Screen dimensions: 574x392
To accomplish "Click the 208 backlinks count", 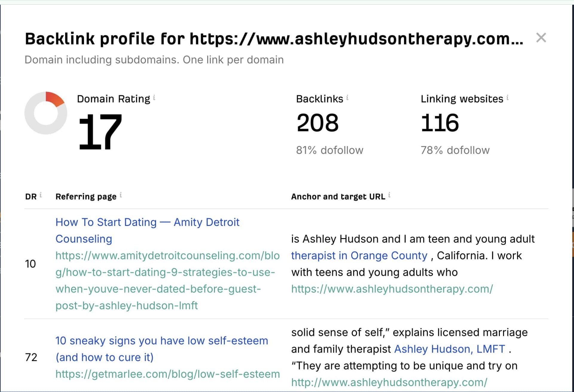I will 317,123.
